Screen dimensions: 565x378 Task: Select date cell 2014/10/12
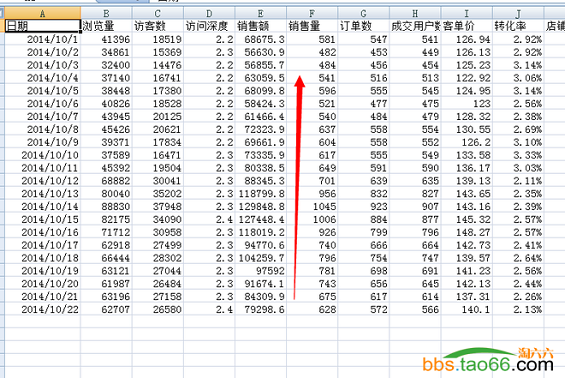43,181
